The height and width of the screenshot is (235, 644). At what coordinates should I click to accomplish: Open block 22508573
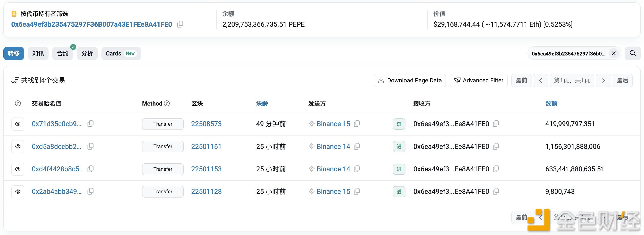click(206, 124)
